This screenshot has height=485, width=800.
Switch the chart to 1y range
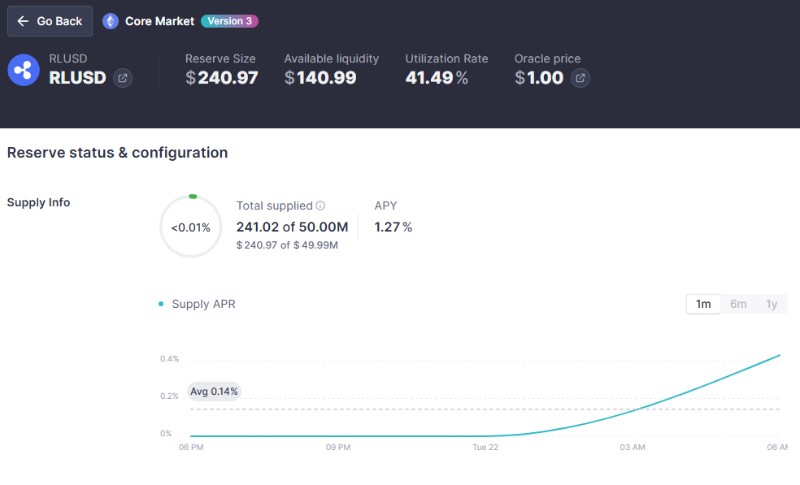tap(771, 304)
